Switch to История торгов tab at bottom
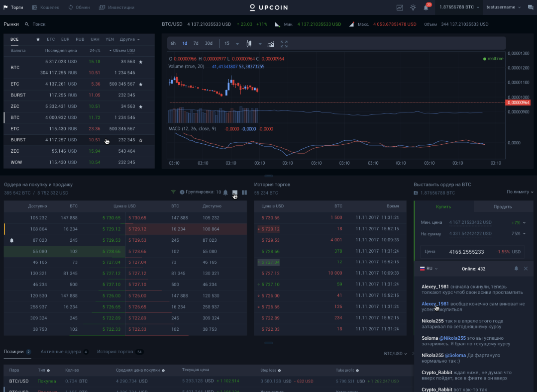 coord(120,352)
